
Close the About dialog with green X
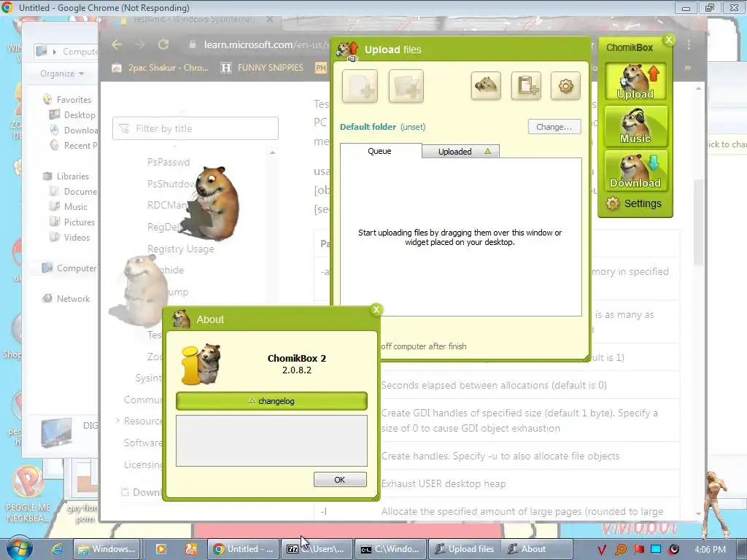coord(376,309)
